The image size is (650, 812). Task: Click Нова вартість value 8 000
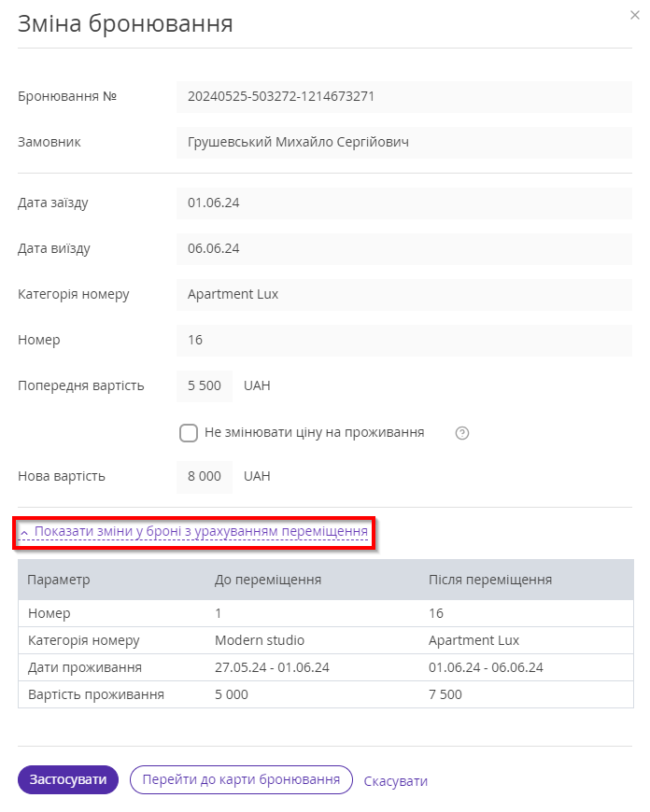205,476
